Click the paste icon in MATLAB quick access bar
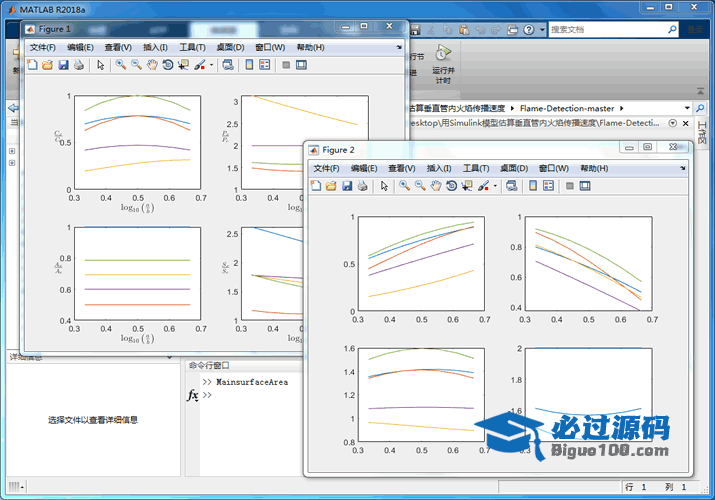 pyautogui.click(x=464, y=30)
